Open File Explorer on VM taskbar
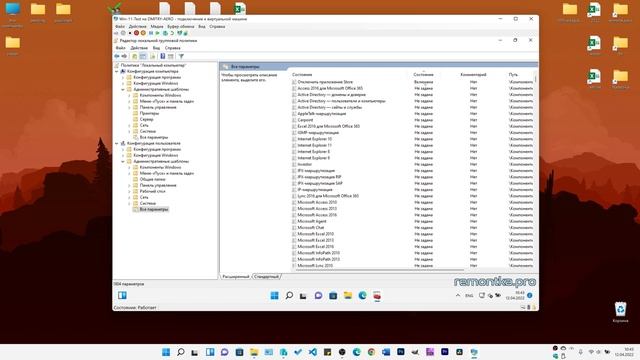 (348, 296)
